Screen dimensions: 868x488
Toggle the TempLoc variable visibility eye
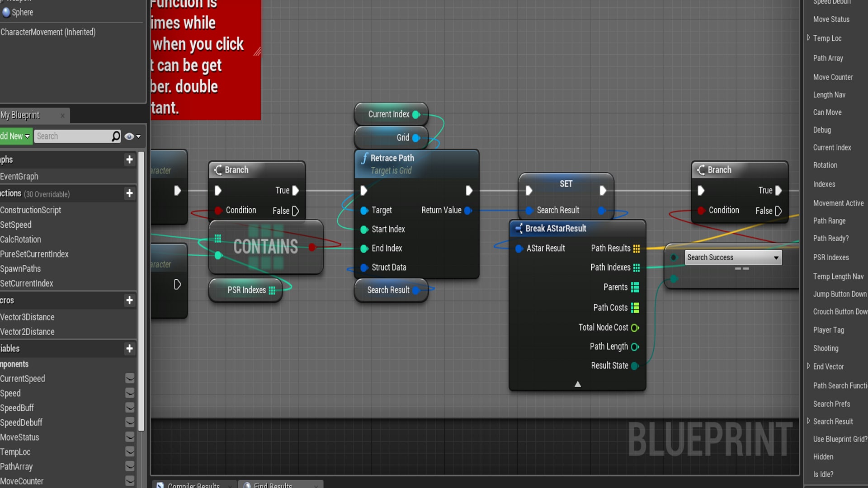130,451
